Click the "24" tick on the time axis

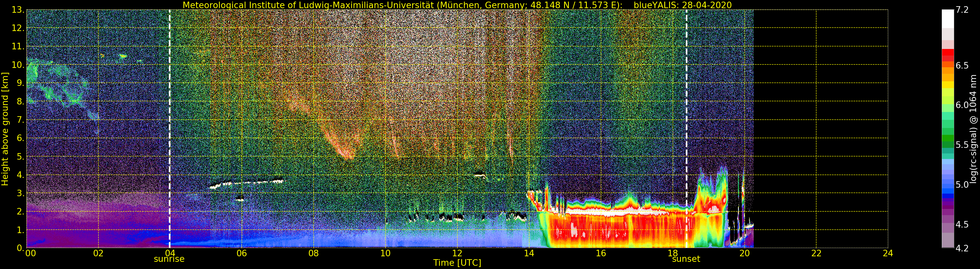point(888,253)
